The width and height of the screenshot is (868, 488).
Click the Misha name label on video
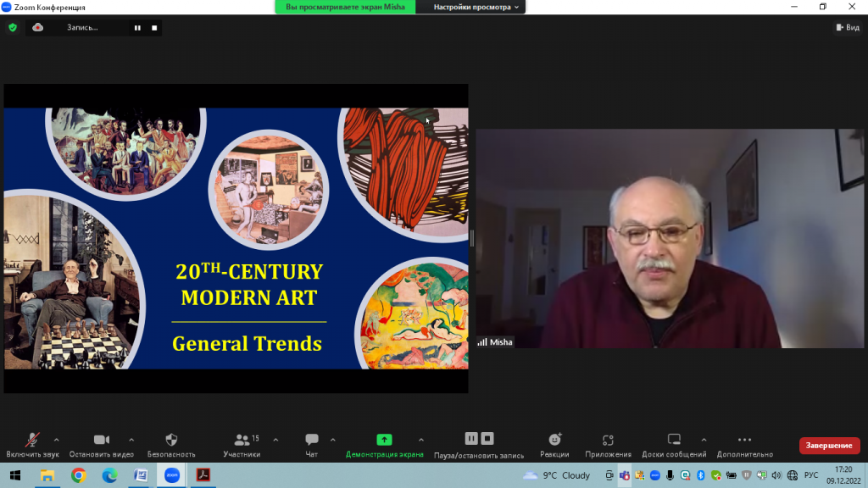[495, 342]
